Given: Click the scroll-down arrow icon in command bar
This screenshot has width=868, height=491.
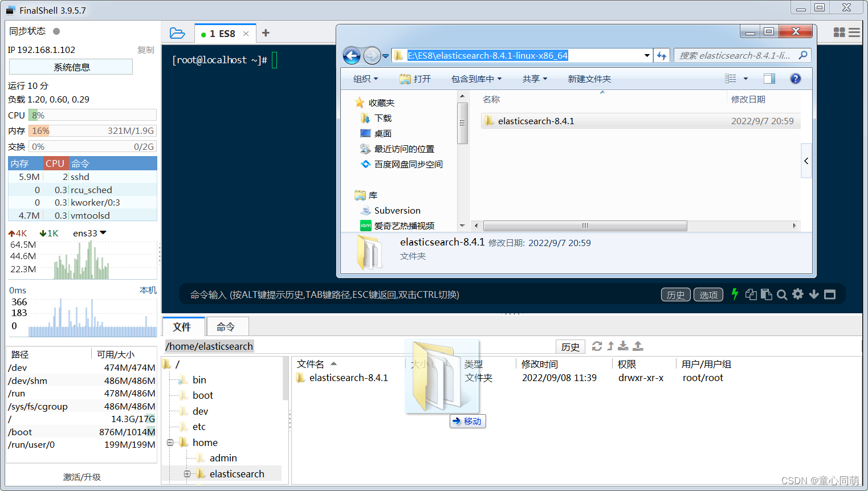Looking at the screenshot, I should click(814, 294).
